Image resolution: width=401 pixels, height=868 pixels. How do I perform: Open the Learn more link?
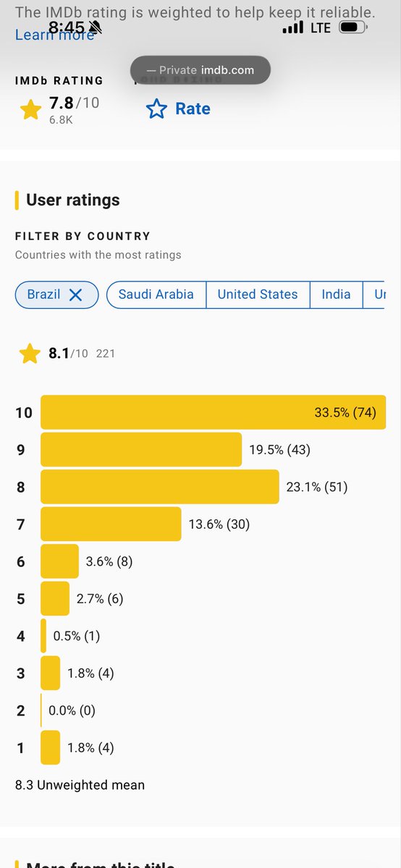point(55,35)
